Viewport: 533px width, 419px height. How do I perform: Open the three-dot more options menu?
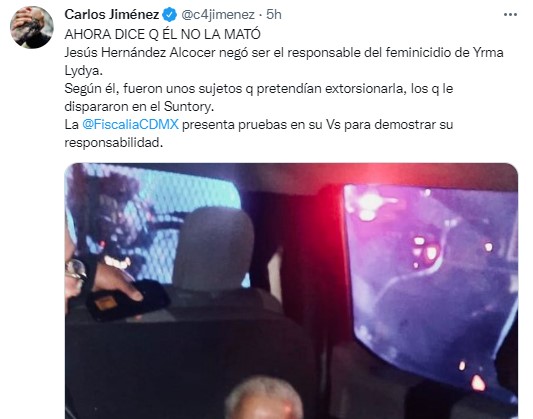[510, 15]
